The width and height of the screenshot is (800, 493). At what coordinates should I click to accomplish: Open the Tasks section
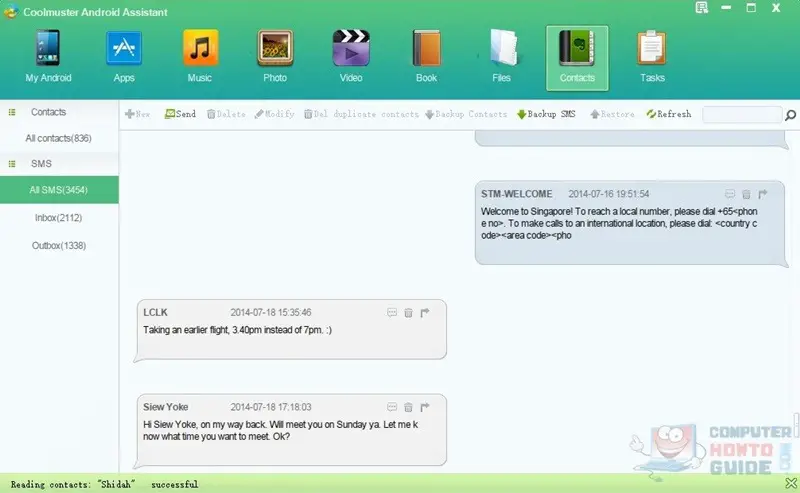pos(652,56)
